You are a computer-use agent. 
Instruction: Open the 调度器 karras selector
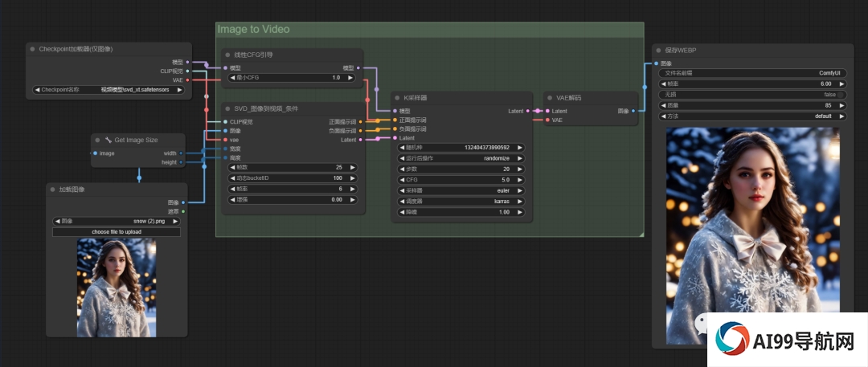coord(461,201)
